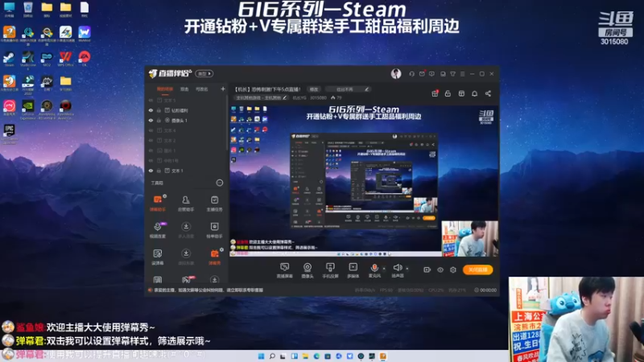Show the hidden 文本 2 source
644x362 pixels.
click(x=151, y=140)
